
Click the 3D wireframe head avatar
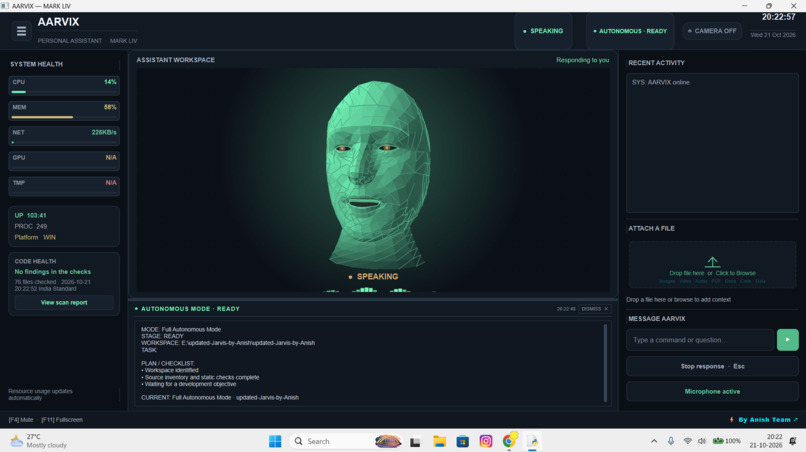pyautogui.click(x=377, y=175)
